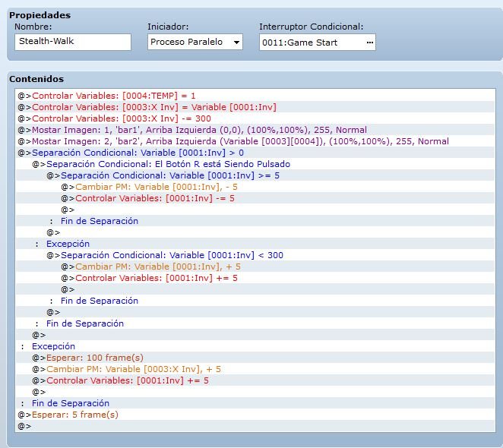Select the Cambiar PM Variable Inv + 5 line
Viewport: 503px width, 448px height.
pos(255,267)
